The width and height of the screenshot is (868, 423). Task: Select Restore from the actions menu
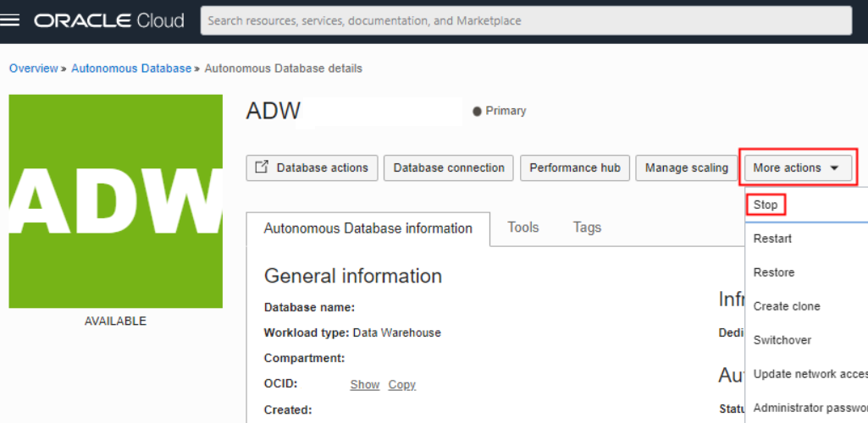[774, 272]
